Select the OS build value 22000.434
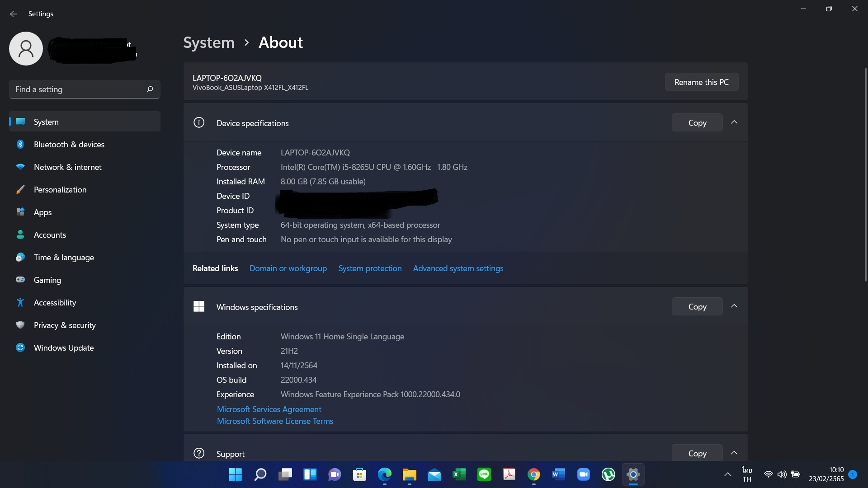This screenshot has height=488, width=868. pos(298,380)
